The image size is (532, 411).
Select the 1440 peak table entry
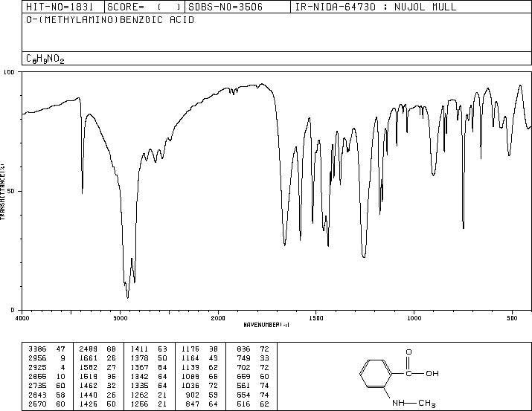(x=97, y=395)
